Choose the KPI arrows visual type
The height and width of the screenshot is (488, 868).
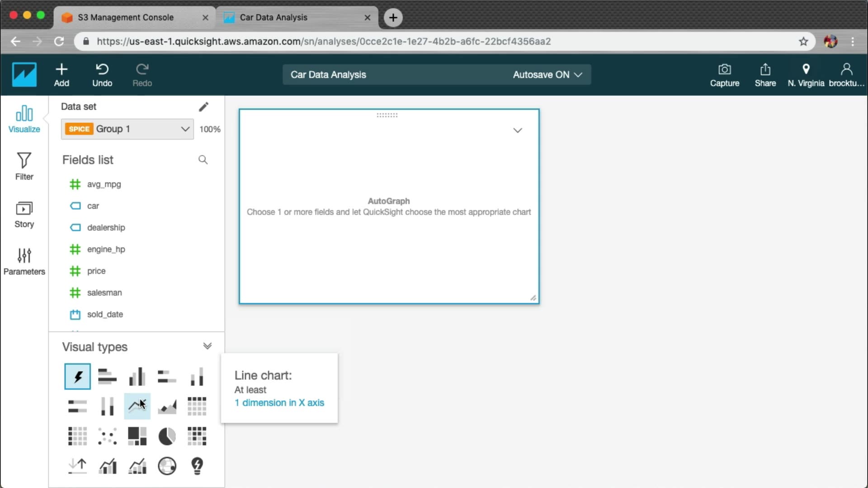[77, 466]
